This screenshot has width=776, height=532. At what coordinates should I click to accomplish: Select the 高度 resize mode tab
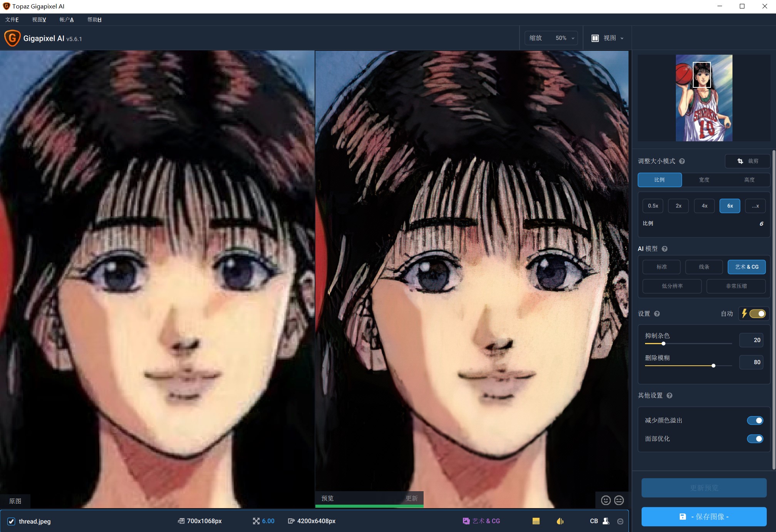coord(749,180)
